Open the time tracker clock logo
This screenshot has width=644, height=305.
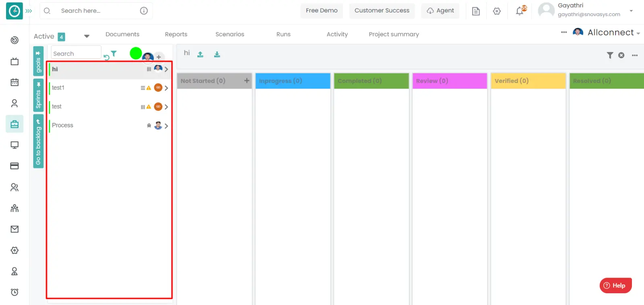coord(14,11)
